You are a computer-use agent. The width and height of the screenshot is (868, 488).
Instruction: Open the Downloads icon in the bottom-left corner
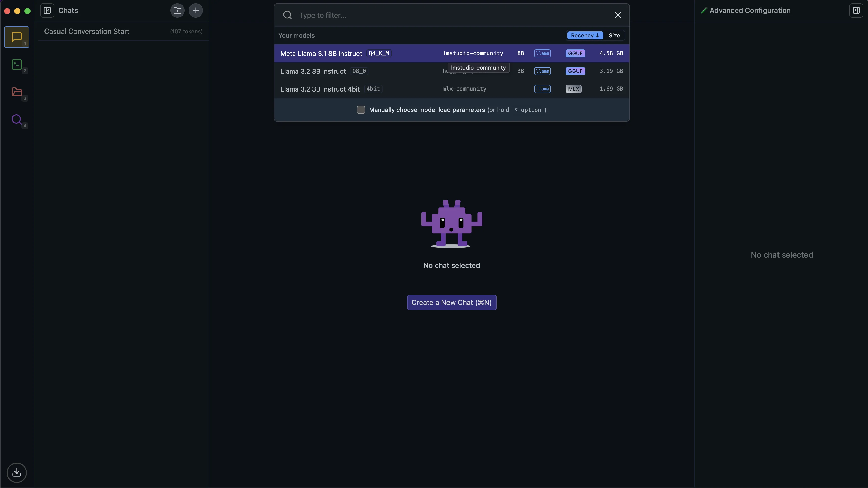pos(17,472)
